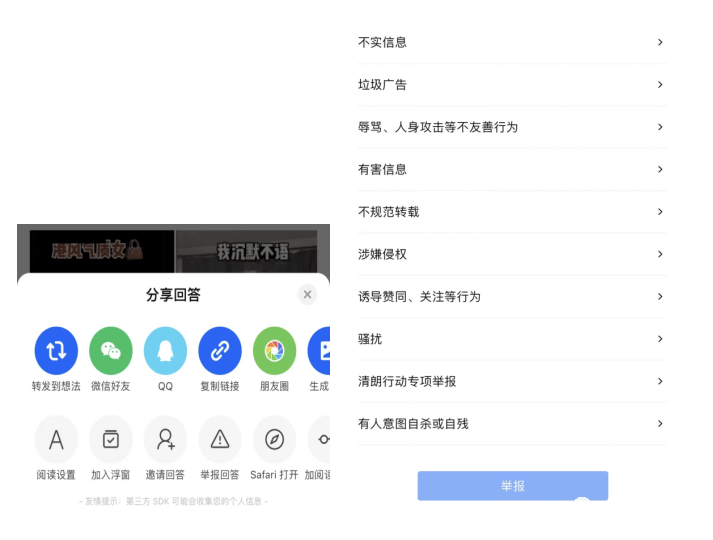This screenshot has width=713, height=540.
Task: Tap the third-party SDK 友情提示 notice
Action: pyautogui.click(x=173, y=501)
